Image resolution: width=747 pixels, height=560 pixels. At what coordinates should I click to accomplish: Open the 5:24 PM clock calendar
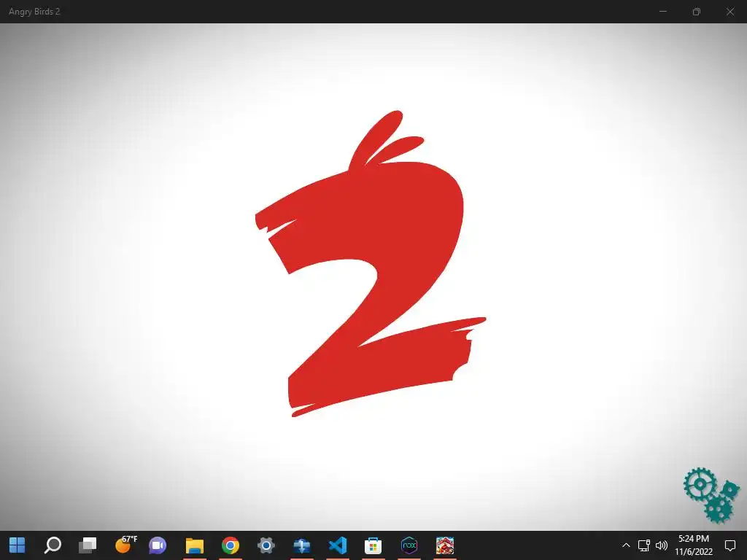tap(694, 545)
